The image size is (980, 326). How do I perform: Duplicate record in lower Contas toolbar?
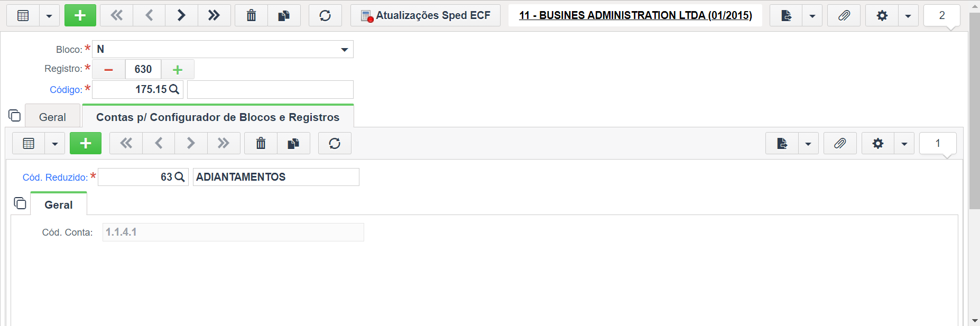(293, 143)
